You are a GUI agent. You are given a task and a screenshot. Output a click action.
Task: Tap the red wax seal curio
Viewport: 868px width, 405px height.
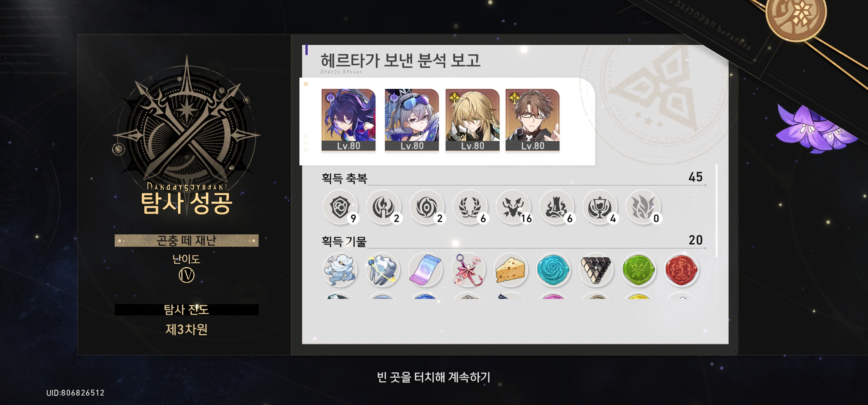pos(681,270)
